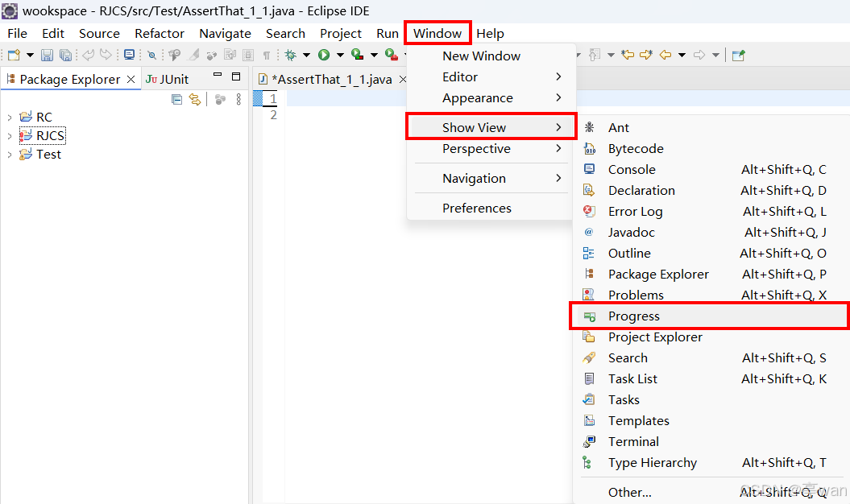The image size is (850, 504).
Task: Expand the RJCS project node
Action: [x=9, y=136]
